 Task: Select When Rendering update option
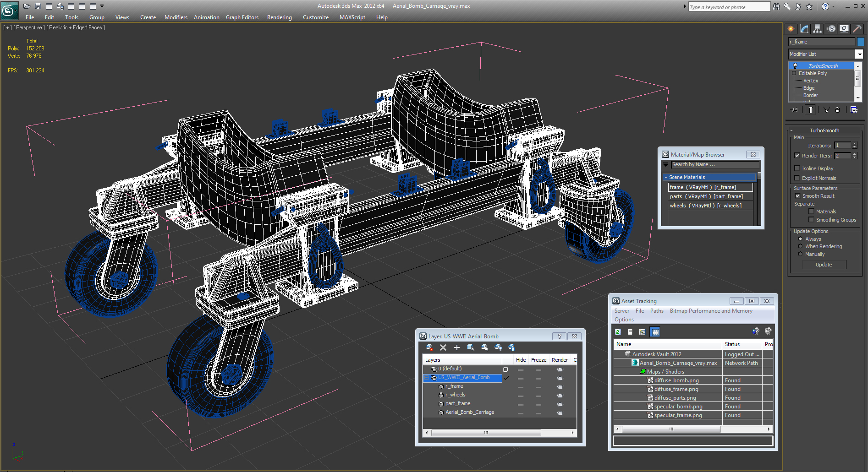point(801,246)
